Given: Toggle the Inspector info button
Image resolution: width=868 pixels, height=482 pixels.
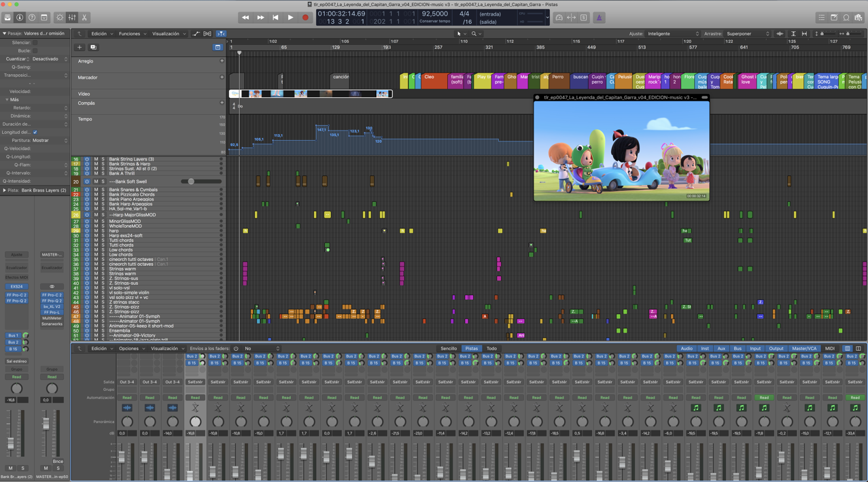Looking at the screenshot, I should [20, 18].
